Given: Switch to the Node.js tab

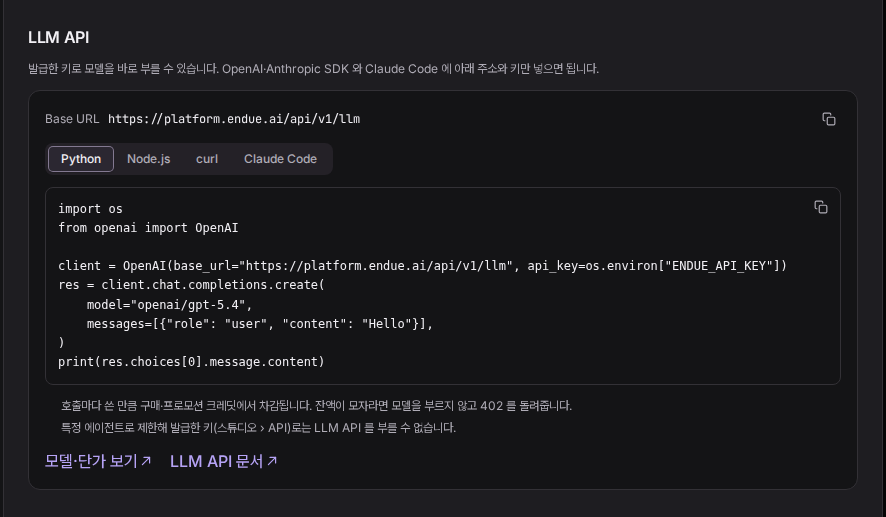Looking at the screenshot, I should click(x=149, y=159).
